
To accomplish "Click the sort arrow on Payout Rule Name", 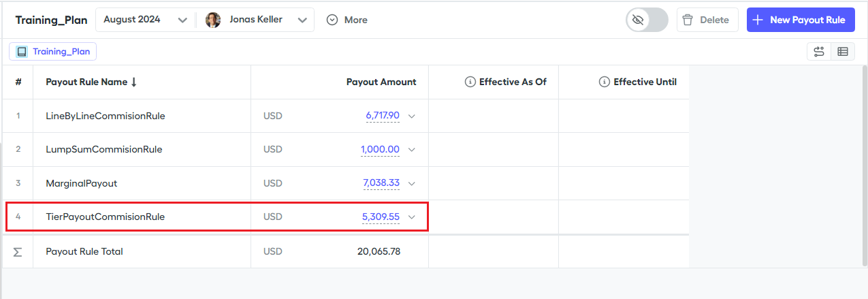I will 134,82.
